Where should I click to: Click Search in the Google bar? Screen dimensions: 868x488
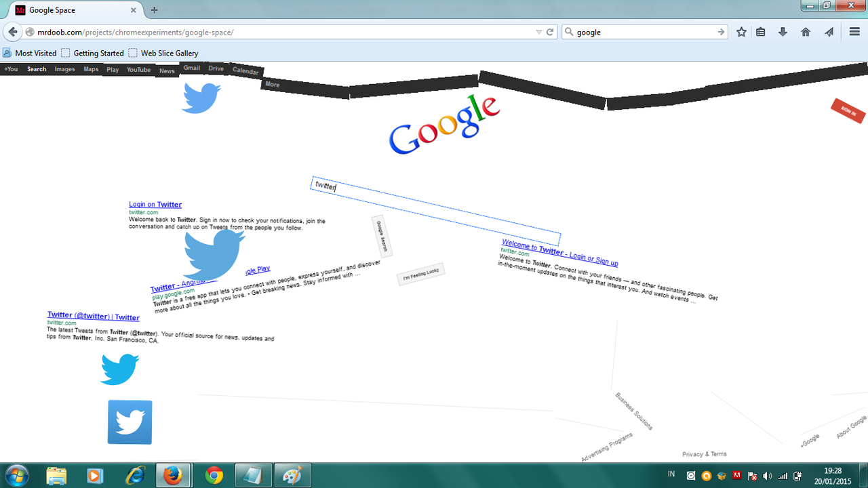(x=37, y=69)
